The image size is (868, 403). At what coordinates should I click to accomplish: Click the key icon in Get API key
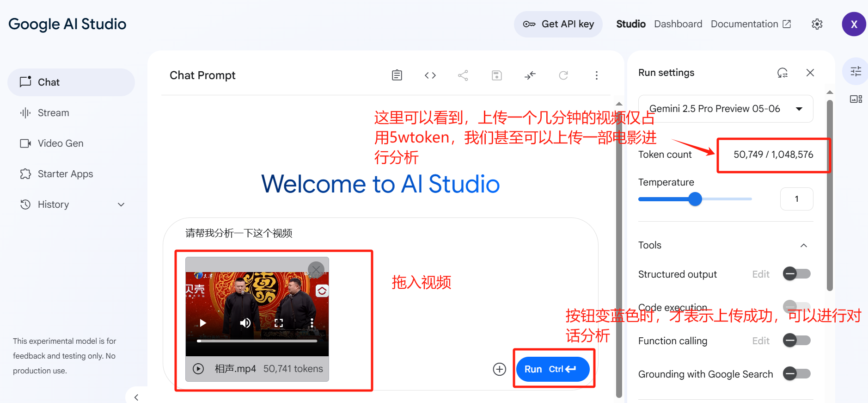(x=529, y=24)
